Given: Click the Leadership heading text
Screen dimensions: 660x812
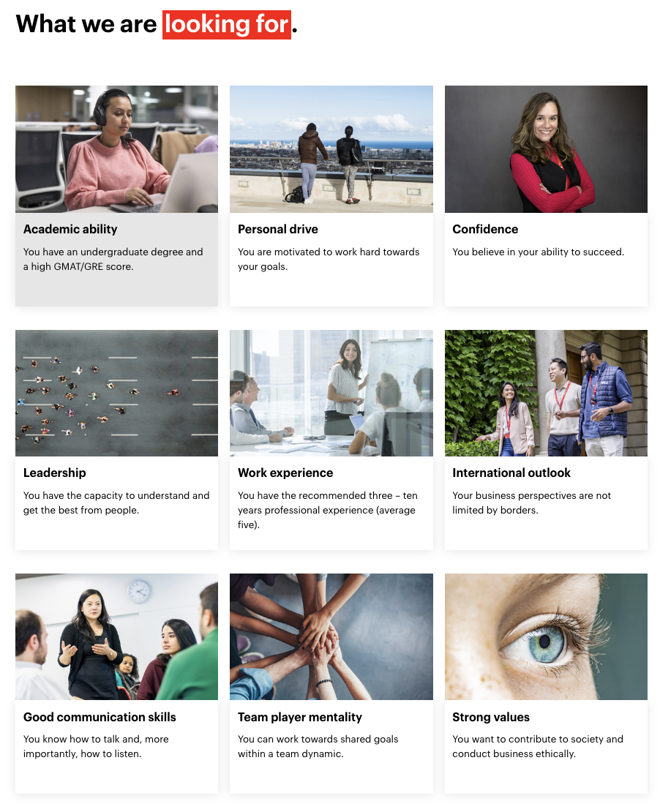Looking at the screenshot, I should pyautogui.click(x=55, y=473).
